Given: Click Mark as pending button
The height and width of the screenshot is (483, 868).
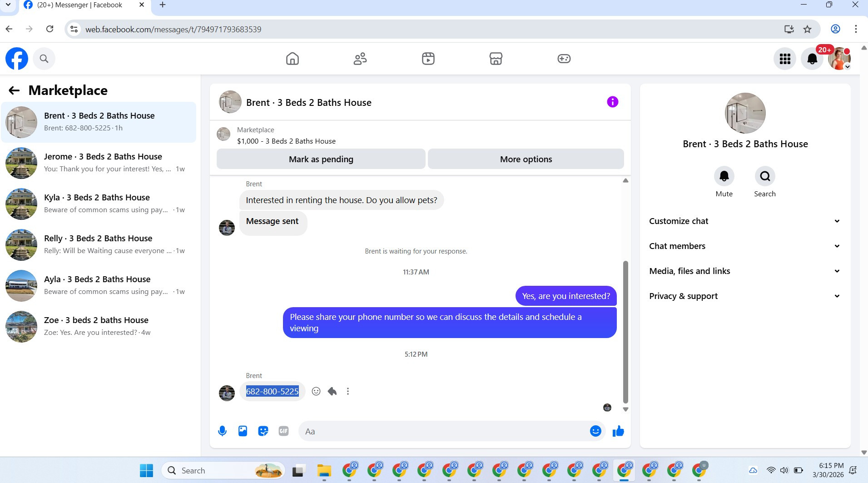Looking at the screenshot, I should [x=321, y=159].
